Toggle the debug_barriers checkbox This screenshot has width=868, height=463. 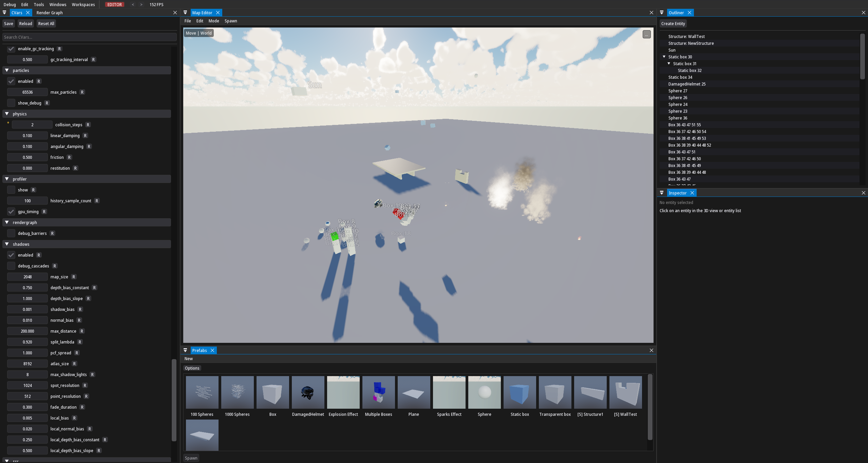click(x=11, y=233)
